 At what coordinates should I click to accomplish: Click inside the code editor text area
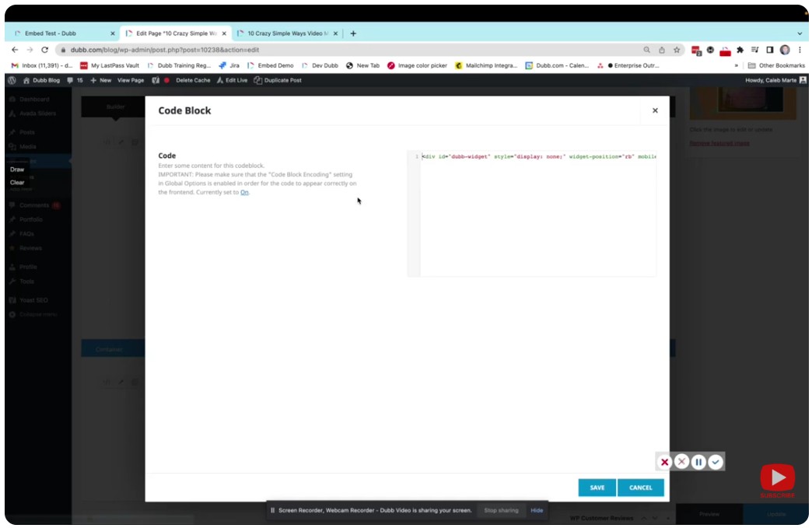537,215
